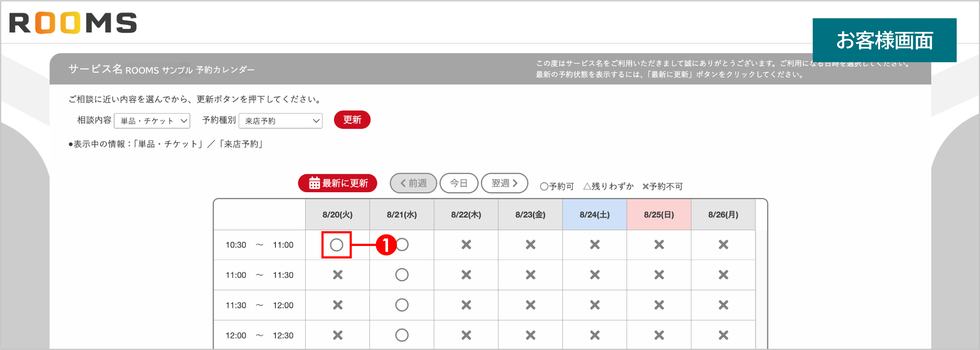This screenshot has height=350, width=980.
Task: Select the 8/24(土) column header
Action: [594, 214]
